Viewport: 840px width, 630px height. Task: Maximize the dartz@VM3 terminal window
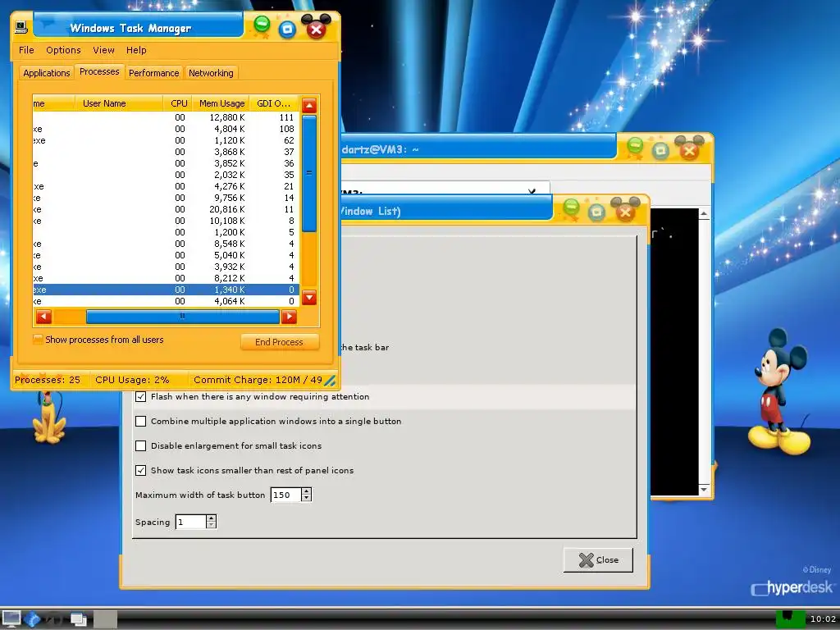point(660,151)
